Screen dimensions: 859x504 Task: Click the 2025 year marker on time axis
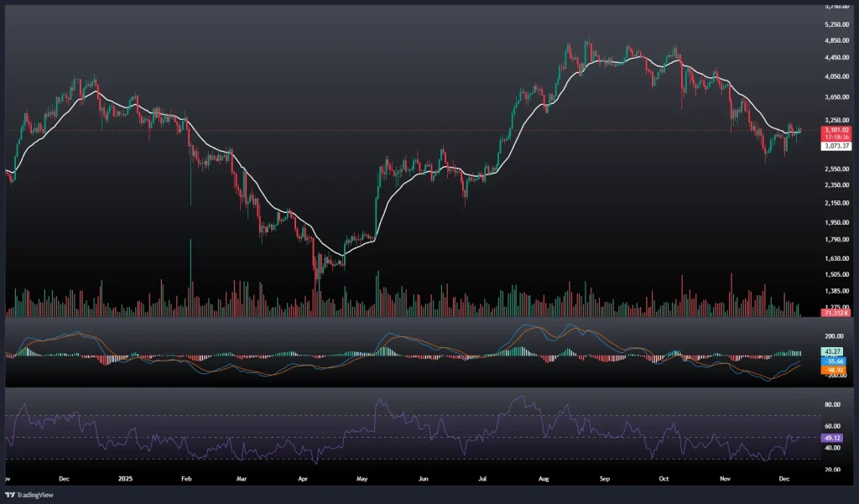[x=126, y=478]
